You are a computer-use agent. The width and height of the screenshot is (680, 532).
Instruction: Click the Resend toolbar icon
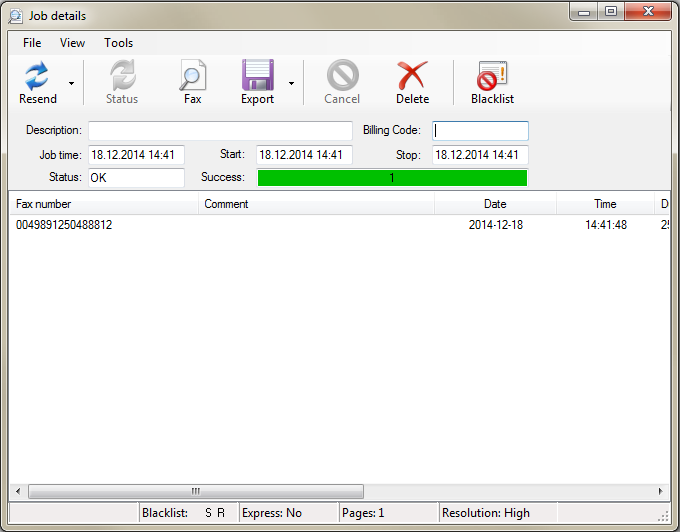37,77
